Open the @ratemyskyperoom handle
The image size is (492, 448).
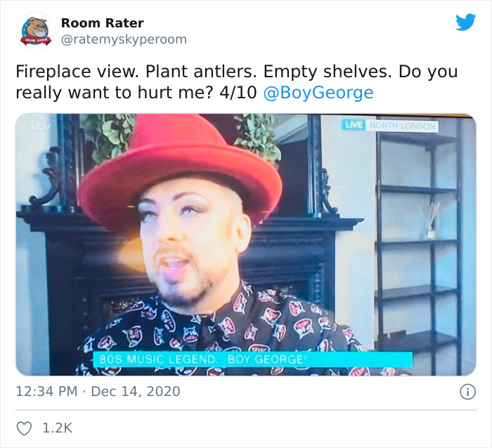click(124, 39)
